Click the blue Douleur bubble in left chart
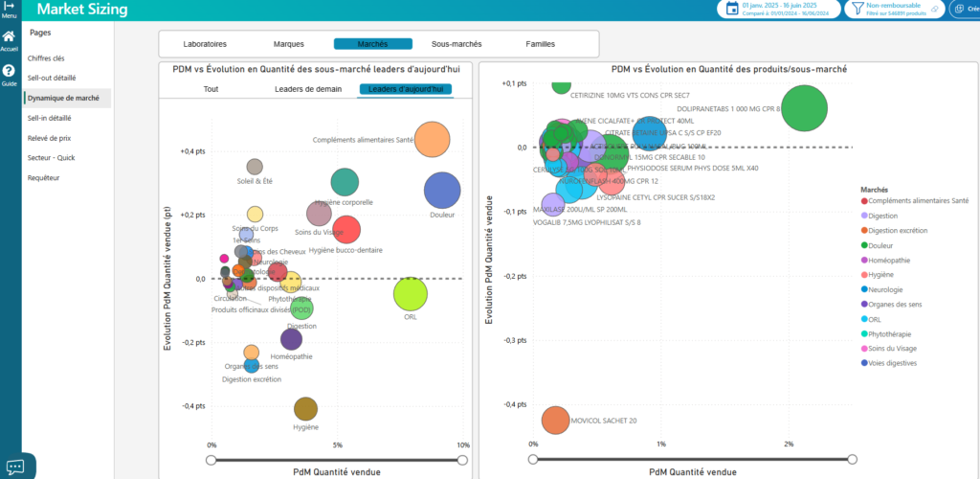Image resolution: width=980 pixels, height=479 pixels. click(442, 191)
